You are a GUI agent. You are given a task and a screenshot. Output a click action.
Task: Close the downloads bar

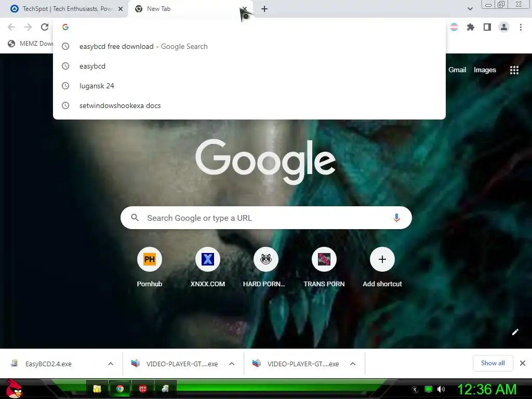pos(523,363)
